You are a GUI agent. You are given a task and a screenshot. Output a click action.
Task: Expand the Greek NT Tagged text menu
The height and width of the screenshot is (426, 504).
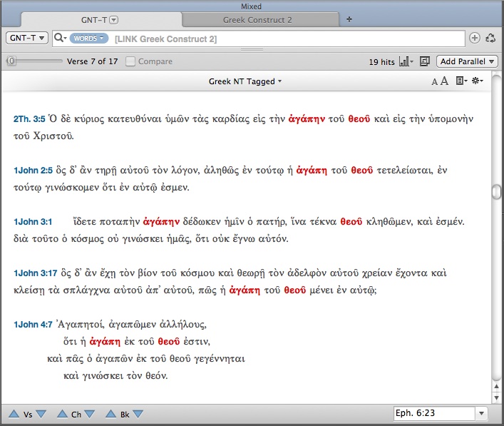245,81
